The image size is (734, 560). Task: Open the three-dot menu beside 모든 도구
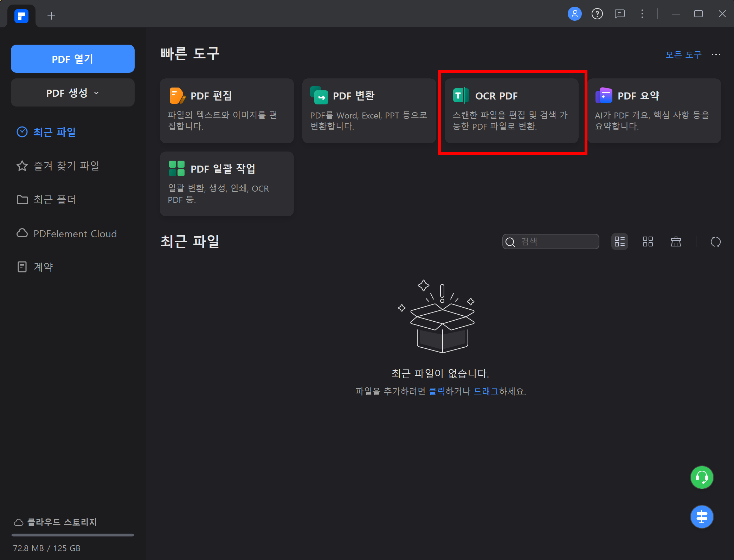716,54
